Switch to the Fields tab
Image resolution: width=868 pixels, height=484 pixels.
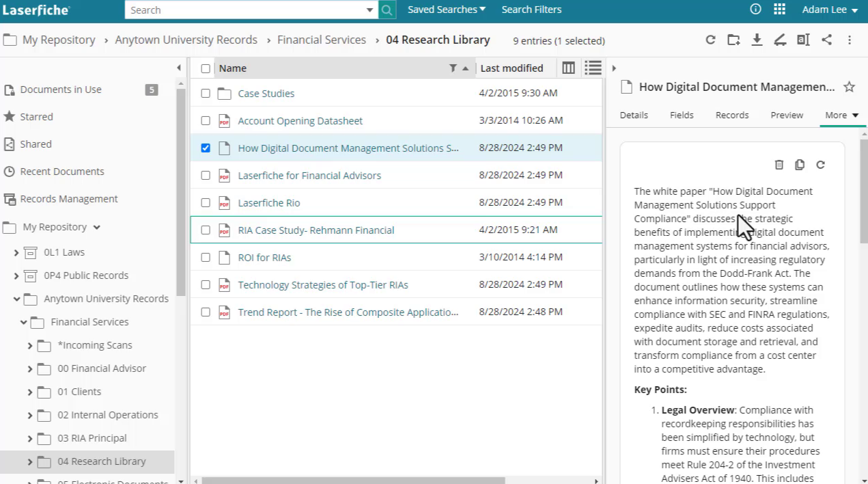point(681,115)
